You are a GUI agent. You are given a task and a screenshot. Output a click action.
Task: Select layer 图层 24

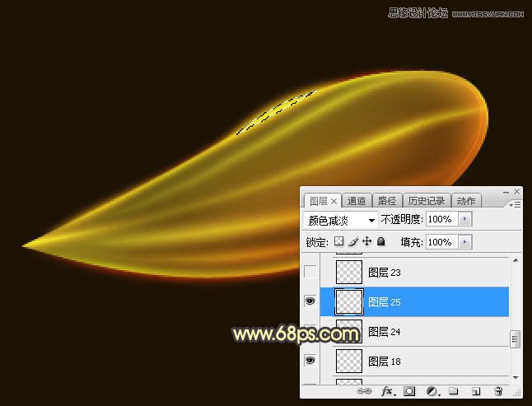coord(428,332)
